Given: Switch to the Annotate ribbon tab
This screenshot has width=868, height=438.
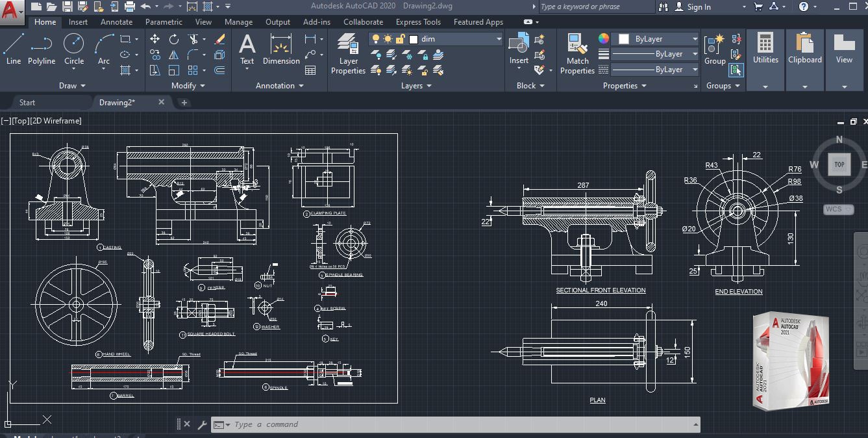Looking at the screenshot, I should (116, 21).
